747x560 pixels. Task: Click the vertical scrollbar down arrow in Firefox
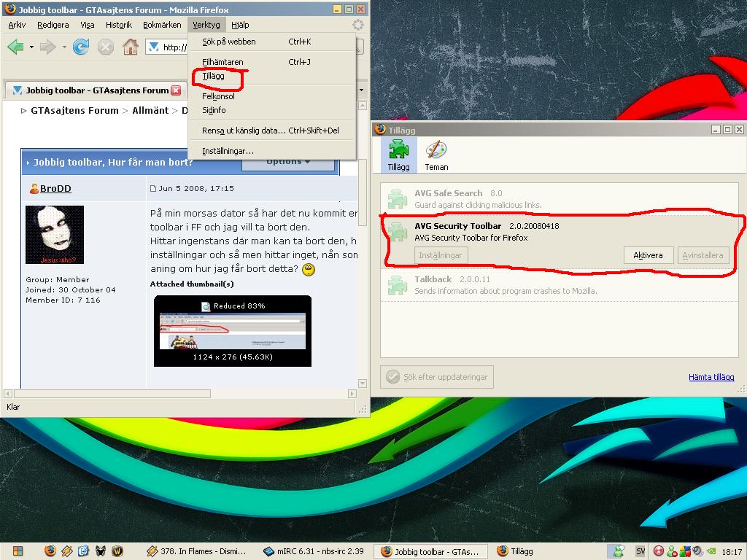[362, 384]
